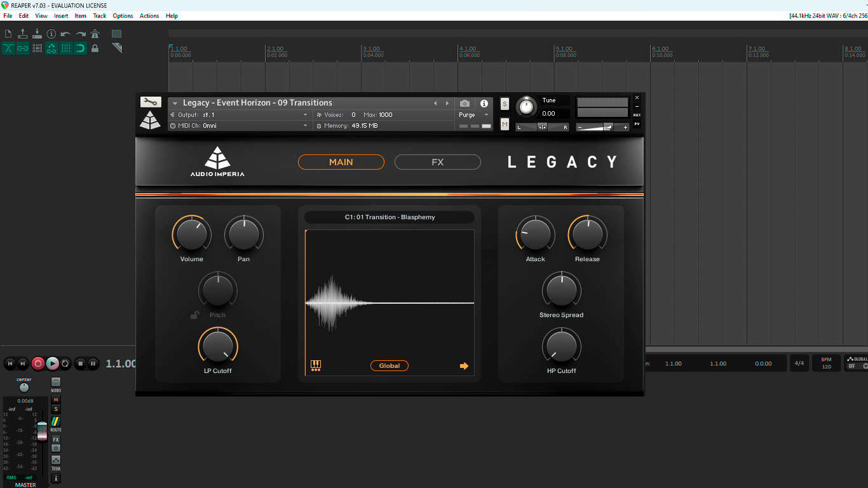Click the Stop transport button

80,363
